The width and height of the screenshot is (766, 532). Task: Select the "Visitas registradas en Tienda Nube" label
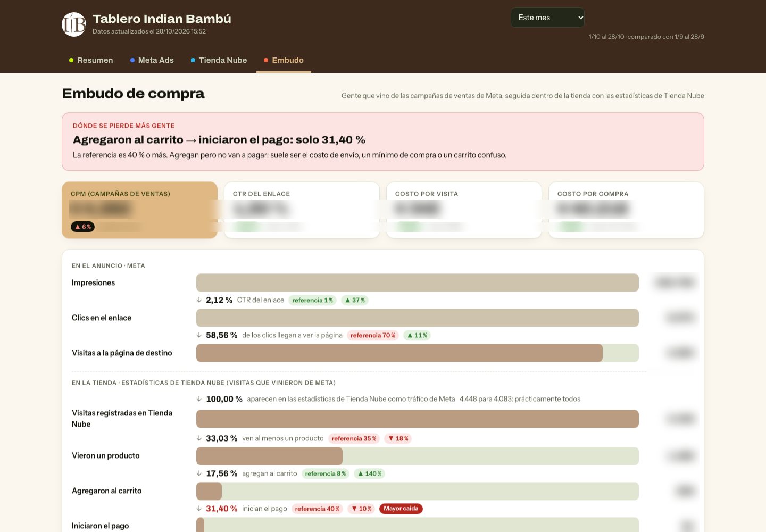click(x=122, y=419)
